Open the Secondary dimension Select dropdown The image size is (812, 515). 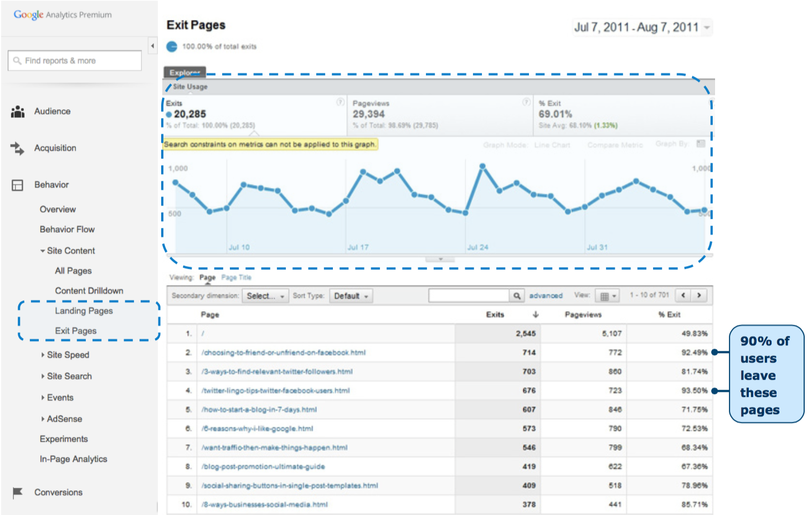(265, 296)
